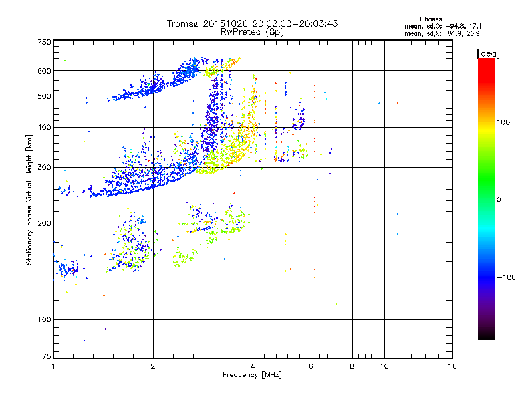The height and width of the screenshot is (399, 532).
Task: Click x-axis tick label '16'
Action: [x=452, y=366]
